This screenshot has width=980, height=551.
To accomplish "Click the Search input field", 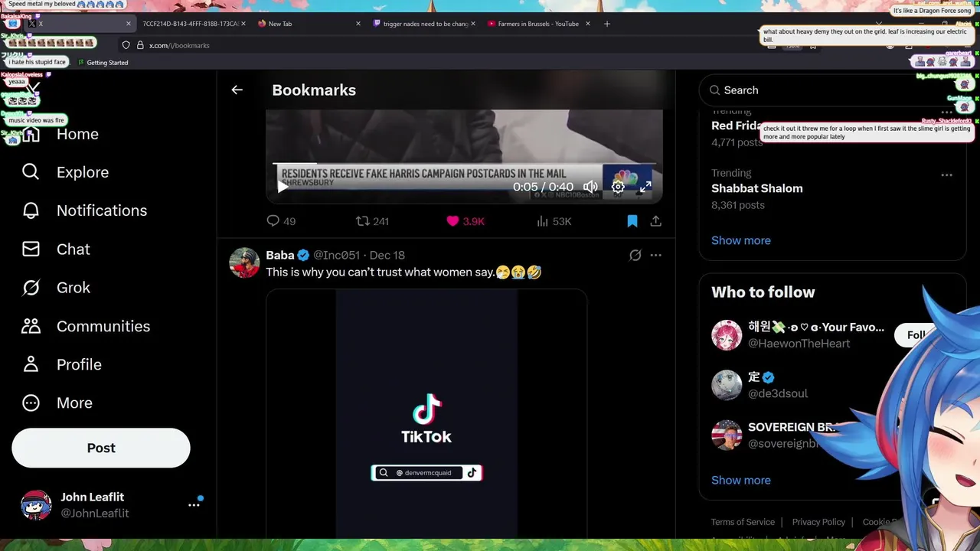I will click(x=833, y=90).
